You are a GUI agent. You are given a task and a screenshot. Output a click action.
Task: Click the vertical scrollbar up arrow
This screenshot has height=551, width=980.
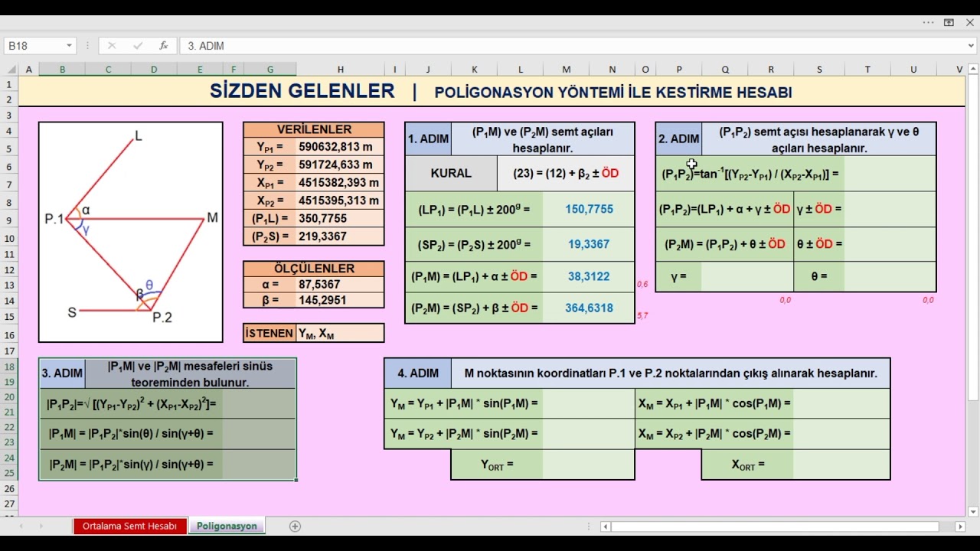coord(973,70)
